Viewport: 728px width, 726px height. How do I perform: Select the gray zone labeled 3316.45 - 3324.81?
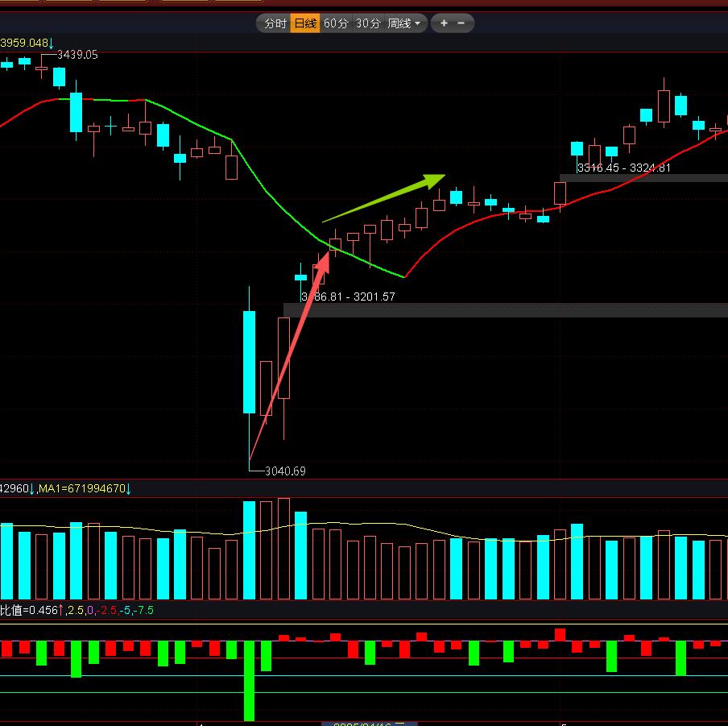tap(644, 177)
